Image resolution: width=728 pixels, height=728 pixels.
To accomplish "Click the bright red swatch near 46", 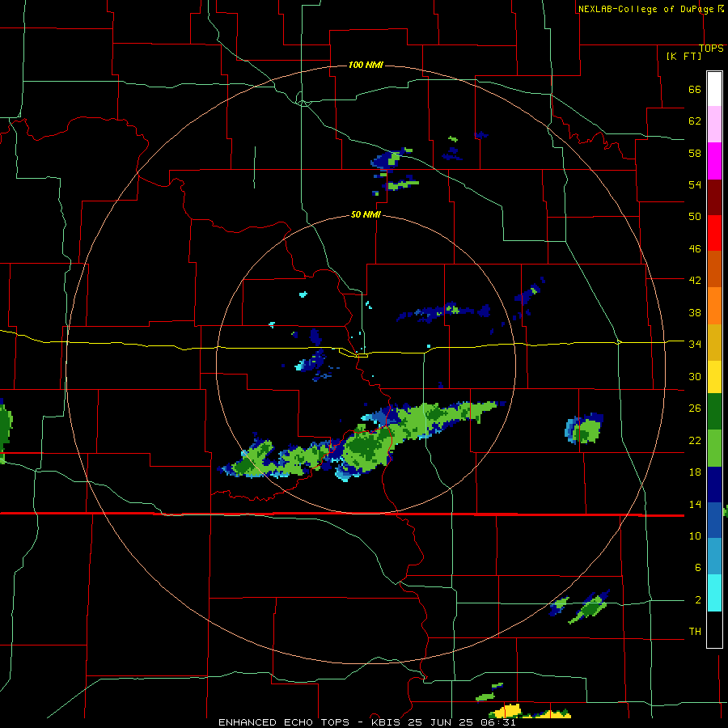I will pyautogui.click(x=714, y=233).
